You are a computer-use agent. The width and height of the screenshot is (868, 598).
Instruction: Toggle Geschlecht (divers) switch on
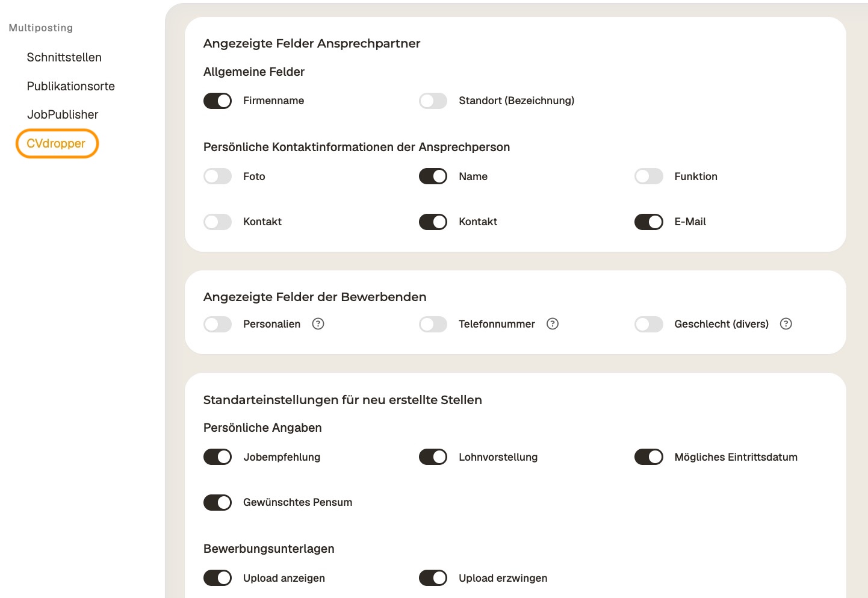pyautogui.click(x=648, y=324)
